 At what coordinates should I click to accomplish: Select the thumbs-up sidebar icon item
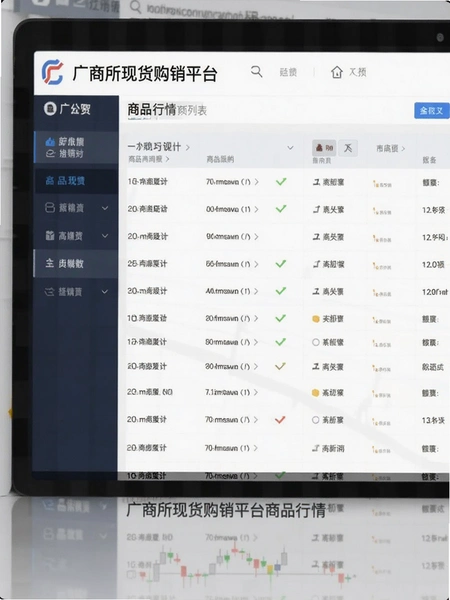(x=50, y=142)
